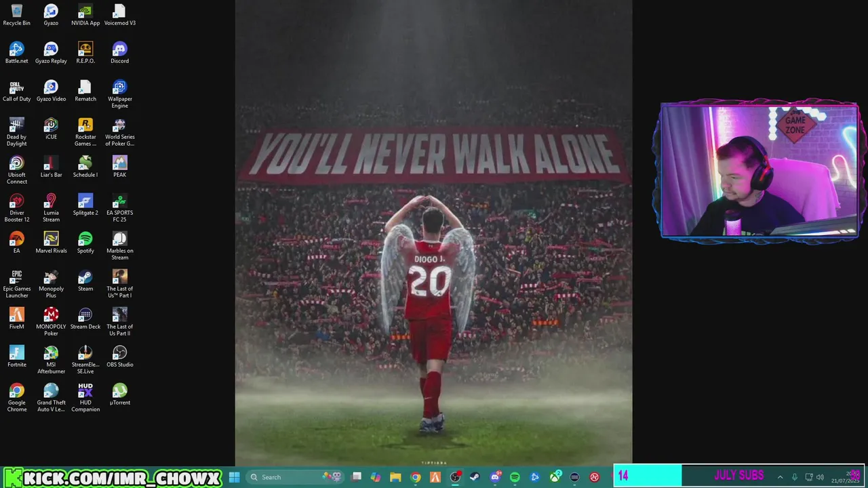The width and height of the screenshot is (868, 488).
Task: Select the Call of Duty icon
Action: coord(17,91)
